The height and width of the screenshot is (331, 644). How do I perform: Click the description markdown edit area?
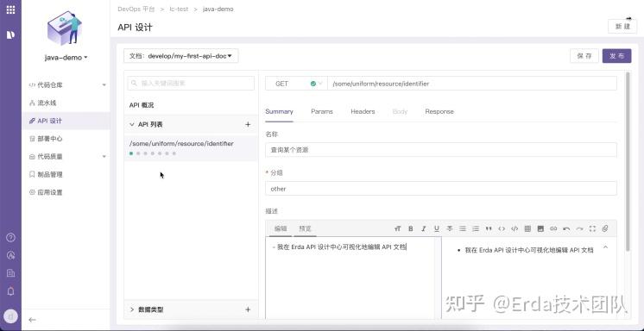click(x=353, y=278)
